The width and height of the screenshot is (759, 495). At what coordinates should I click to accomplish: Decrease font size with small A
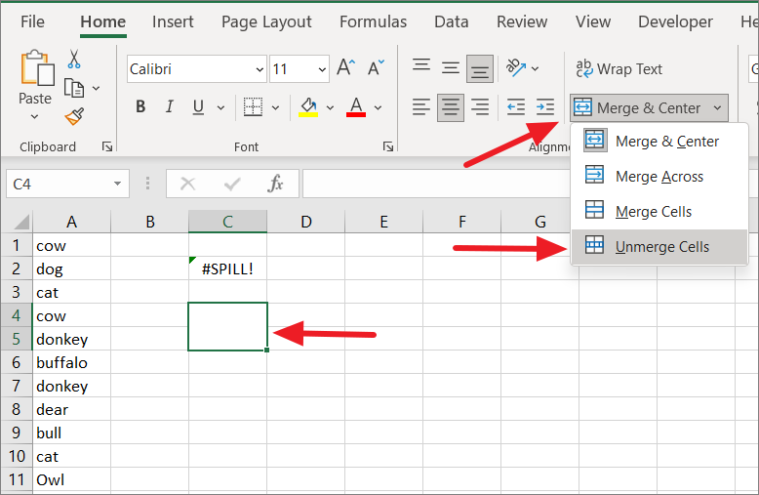tap(375, 68)
